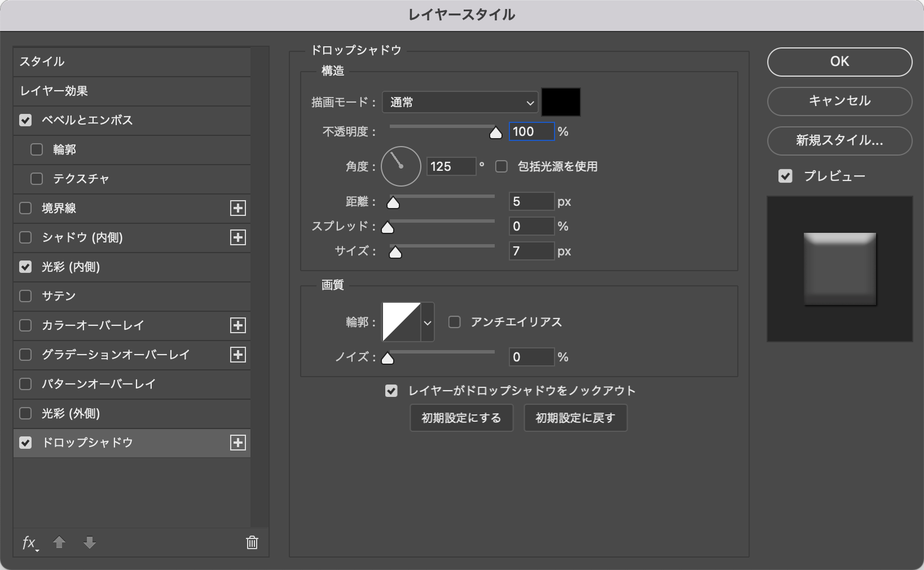Image resolution: width=924 pixels, height=570 pixels.
Task: Click plus icon next to 境界線
Action: pos(238,208)
